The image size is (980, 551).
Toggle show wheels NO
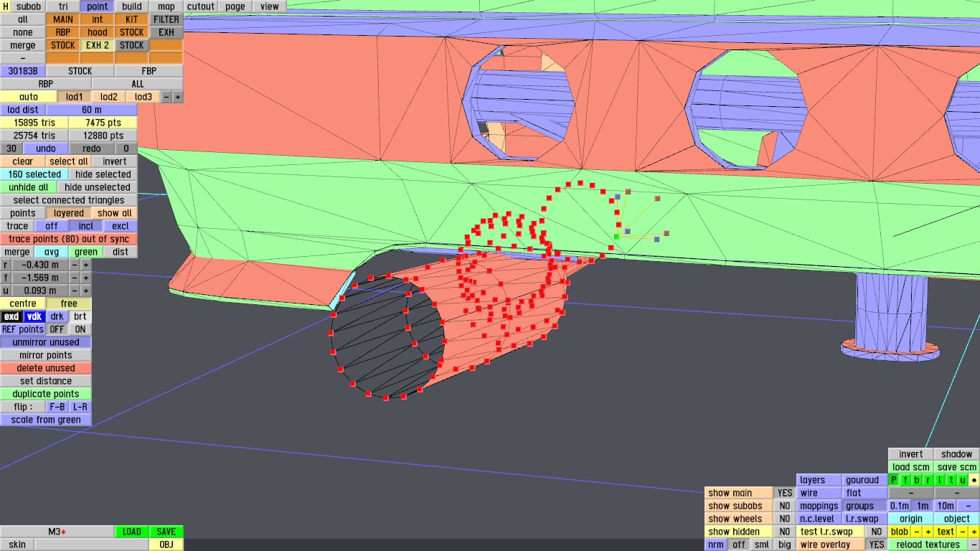tap(785, 519)
